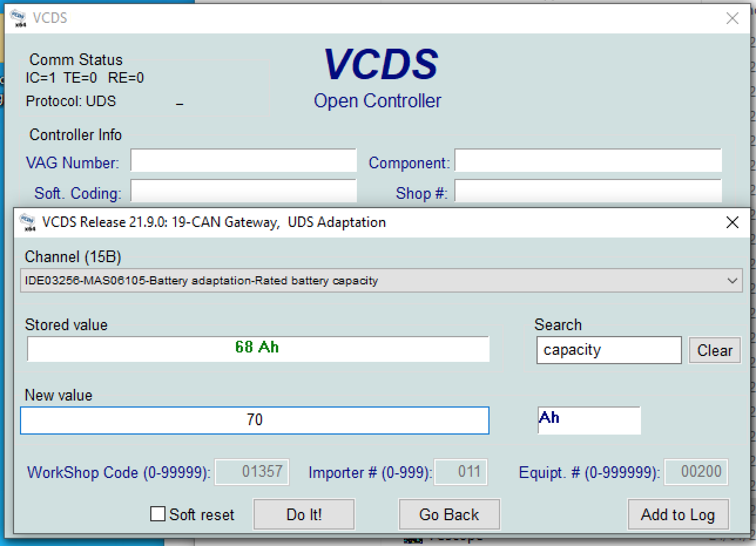Tick the Soft reset checkbox
Screen dimensions: 756x546
(158, 514)
